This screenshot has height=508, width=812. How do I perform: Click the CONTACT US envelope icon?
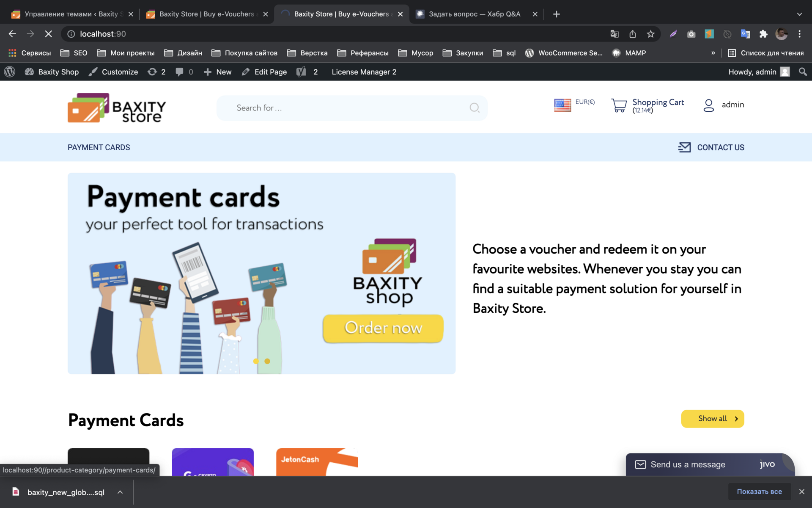pos(684,147)
